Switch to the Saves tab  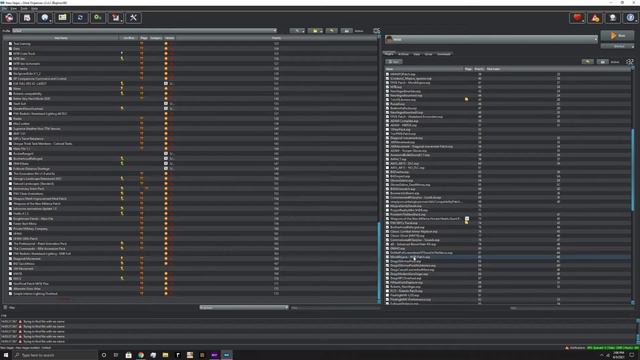click(429, 54)
